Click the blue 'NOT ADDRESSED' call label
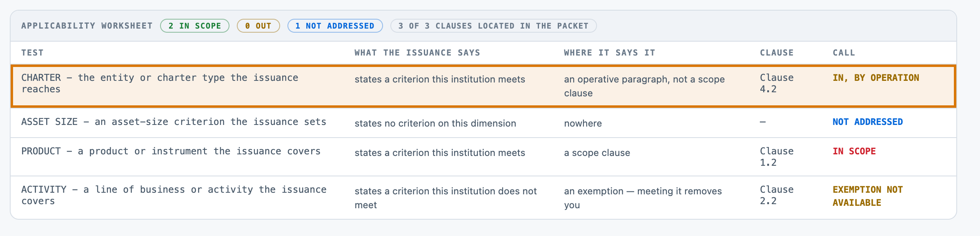The width and height of the screenshot is (980, 236). click(x=868, y=122)
